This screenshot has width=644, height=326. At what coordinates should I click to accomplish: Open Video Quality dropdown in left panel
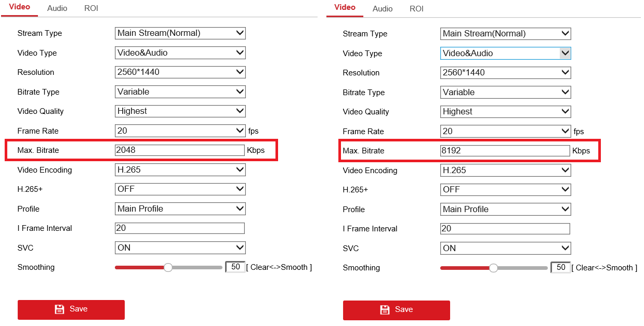(x=180, y=111)
